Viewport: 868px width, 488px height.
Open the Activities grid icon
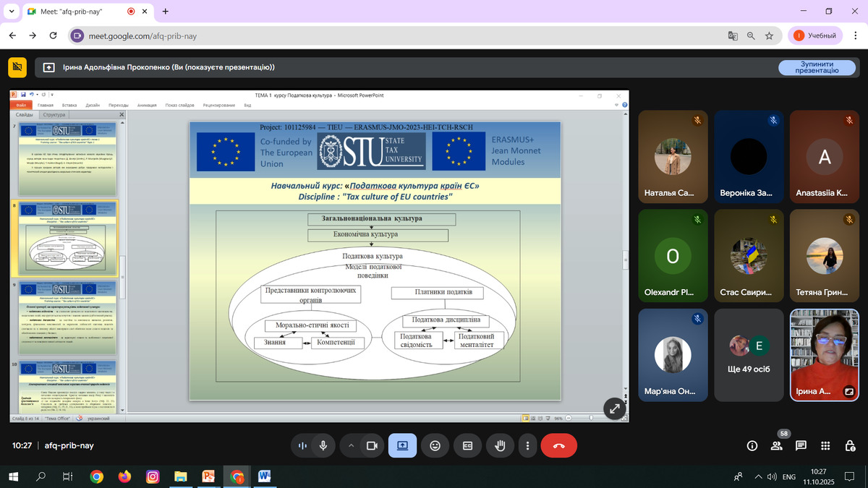[x=825, y=446]
